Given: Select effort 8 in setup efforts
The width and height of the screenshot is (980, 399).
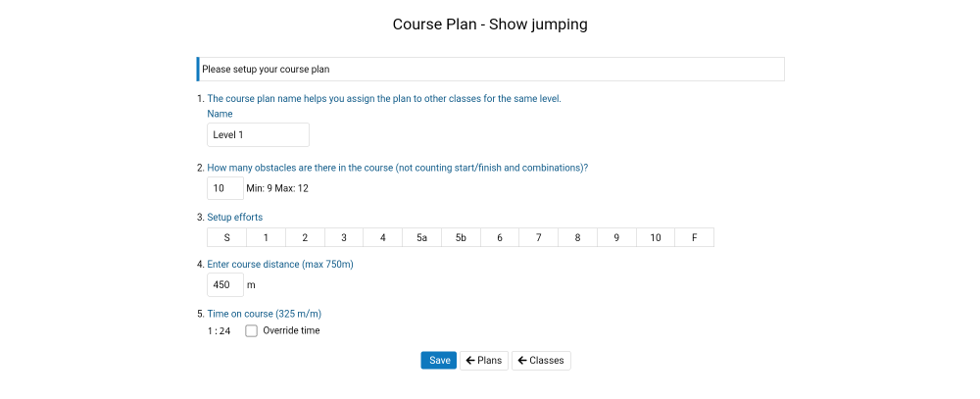Looking at the screenshot, I should pos(577,238).
